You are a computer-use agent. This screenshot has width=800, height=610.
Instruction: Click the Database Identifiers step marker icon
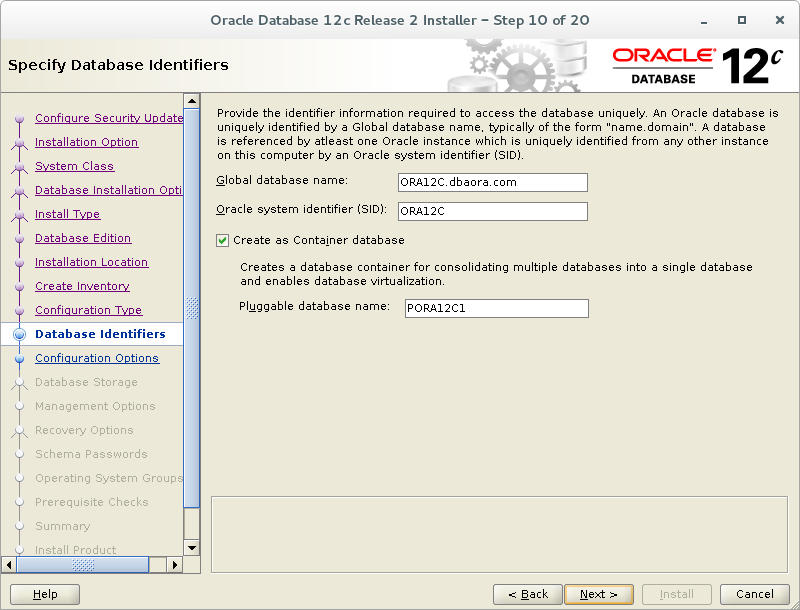tap(19, 334)
